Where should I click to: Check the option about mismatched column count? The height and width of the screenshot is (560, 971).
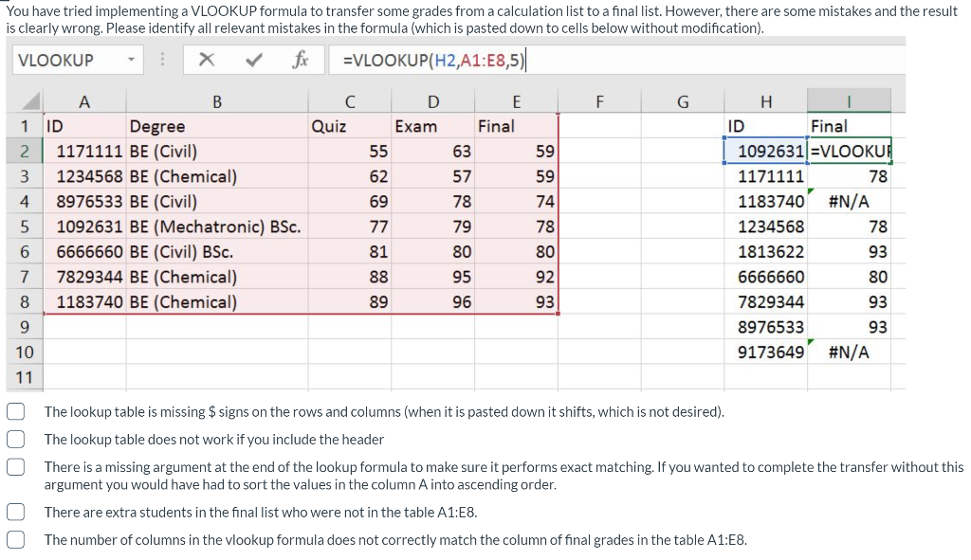pos(15,539)
